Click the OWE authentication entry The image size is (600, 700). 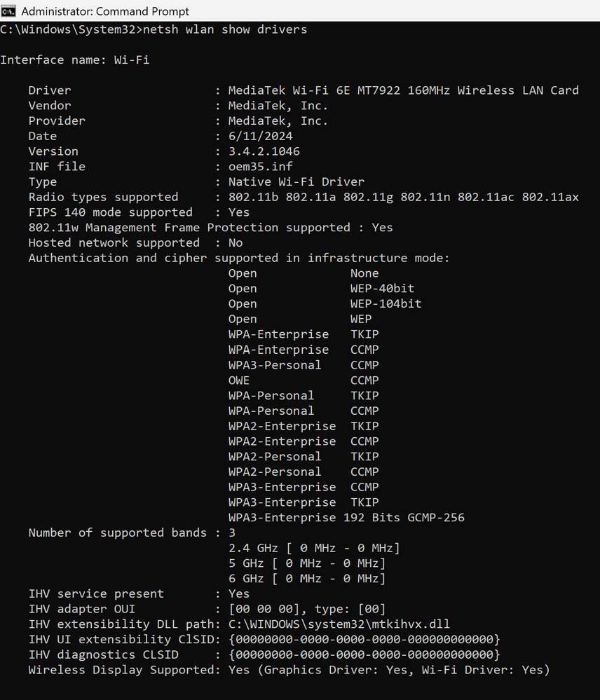click(239, 380)
